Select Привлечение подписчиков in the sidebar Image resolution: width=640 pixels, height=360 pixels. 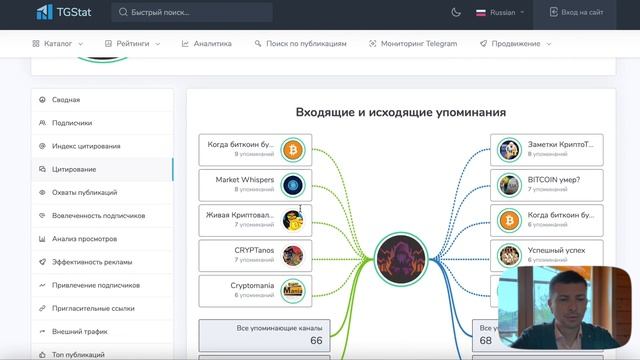tap(102, 285)
